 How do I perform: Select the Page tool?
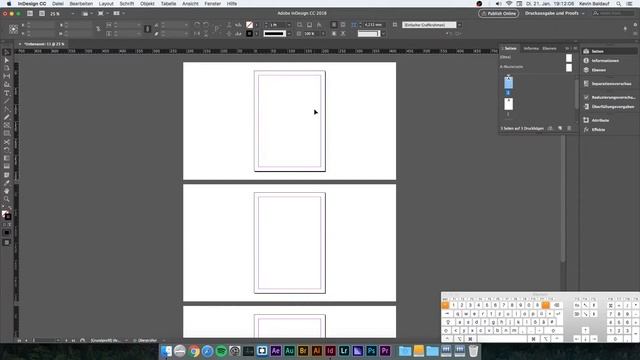click(7, 69)
